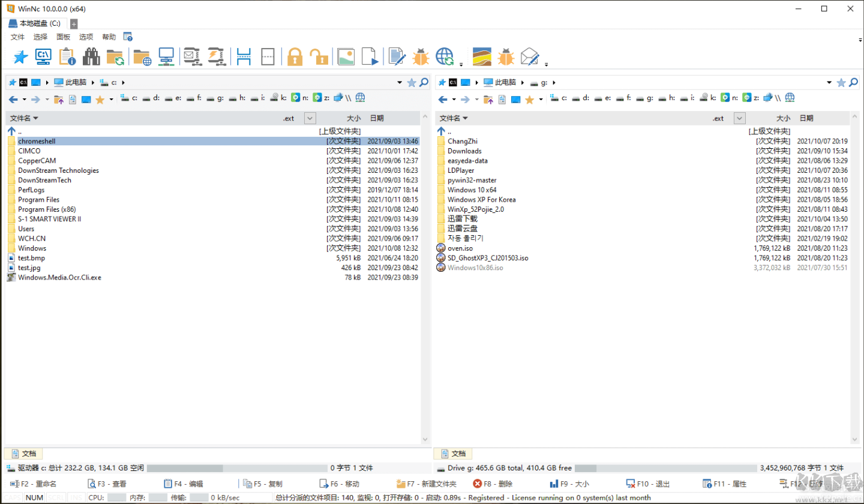The image size is (864, 504).
Task: Open the .ext column dropdown in left panel
Action: pyautogui.click(x=310, y=118)
